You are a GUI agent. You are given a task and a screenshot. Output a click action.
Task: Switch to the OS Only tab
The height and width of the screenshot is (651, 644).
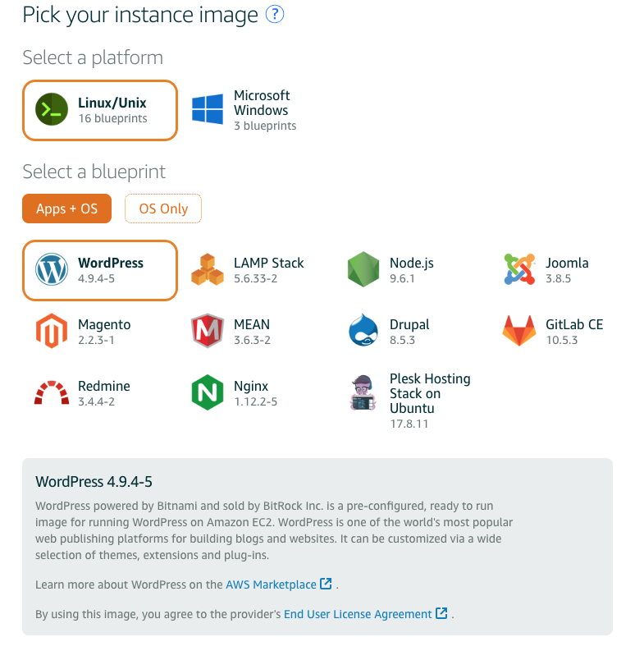click(163, 209)
